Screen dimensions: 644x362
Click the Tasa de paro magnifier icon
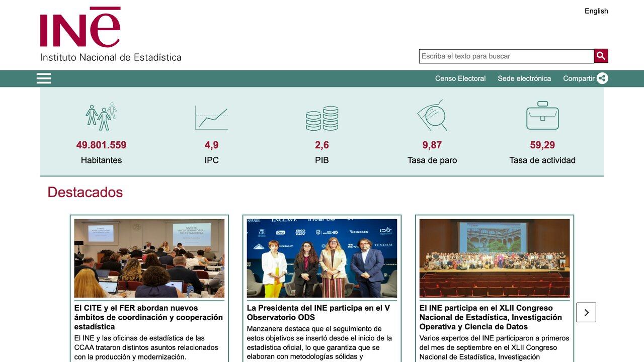point(432,116)
